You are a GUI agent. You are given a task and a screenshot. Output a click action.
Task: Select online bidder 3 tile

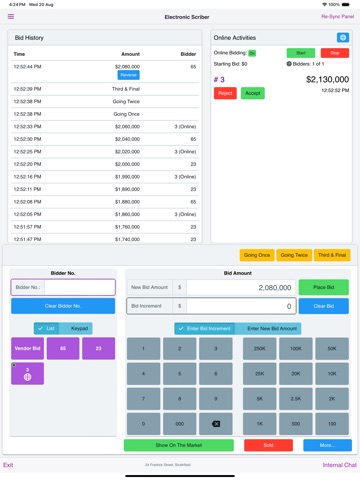click(27, 373)
